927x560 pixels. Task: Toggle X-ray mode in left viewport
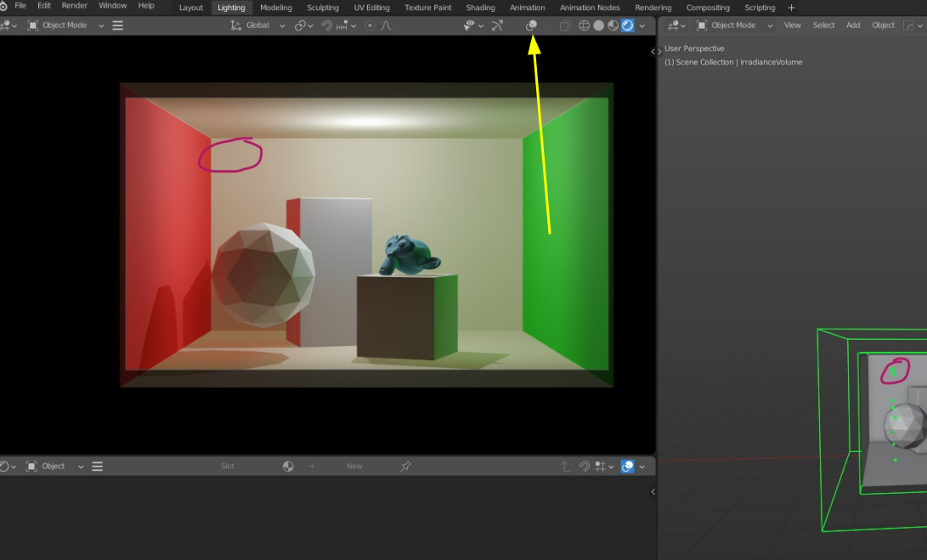coord(565,25)
